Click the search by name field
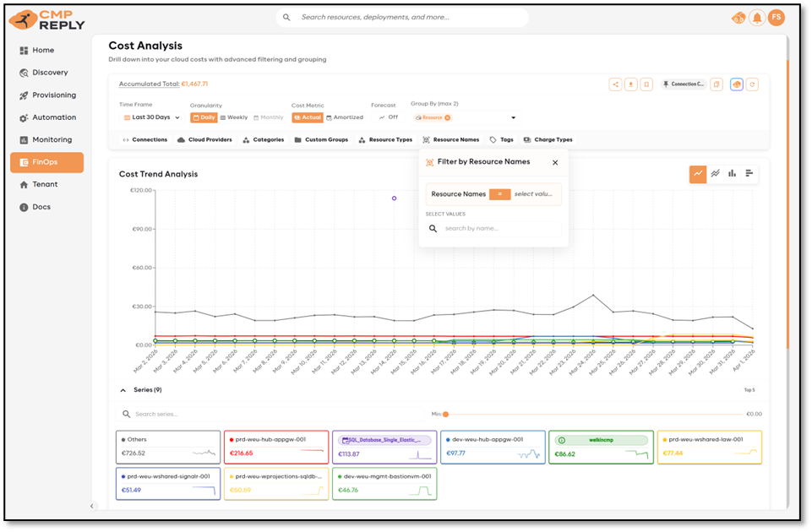 coord(499,228)
